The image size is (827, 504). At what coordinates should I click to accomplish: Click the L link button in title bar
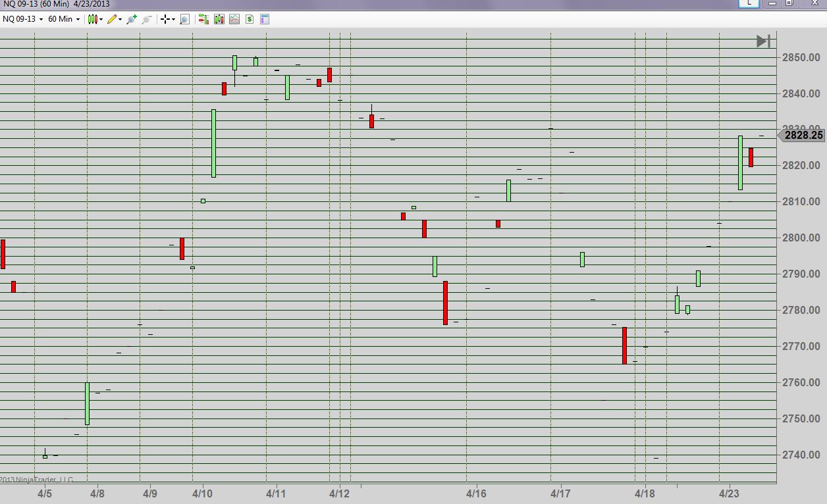pyautogui.click(x=749, y=3)
